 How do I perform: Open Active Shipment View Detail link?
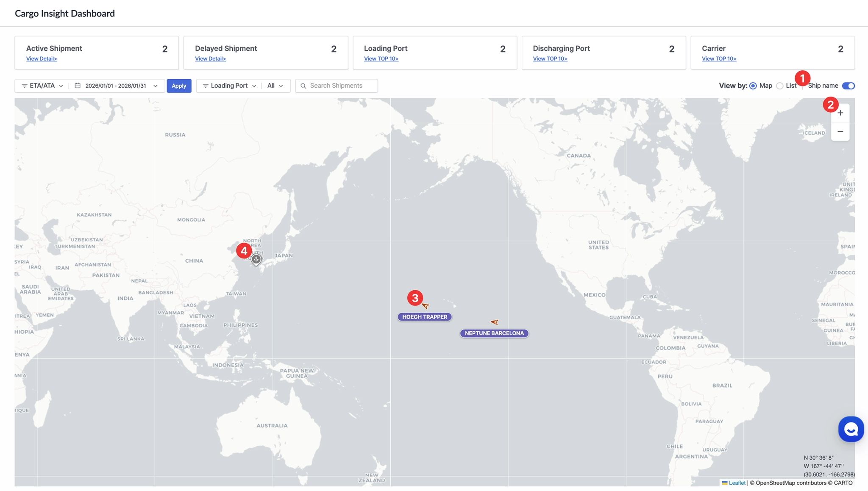[42, 59]
